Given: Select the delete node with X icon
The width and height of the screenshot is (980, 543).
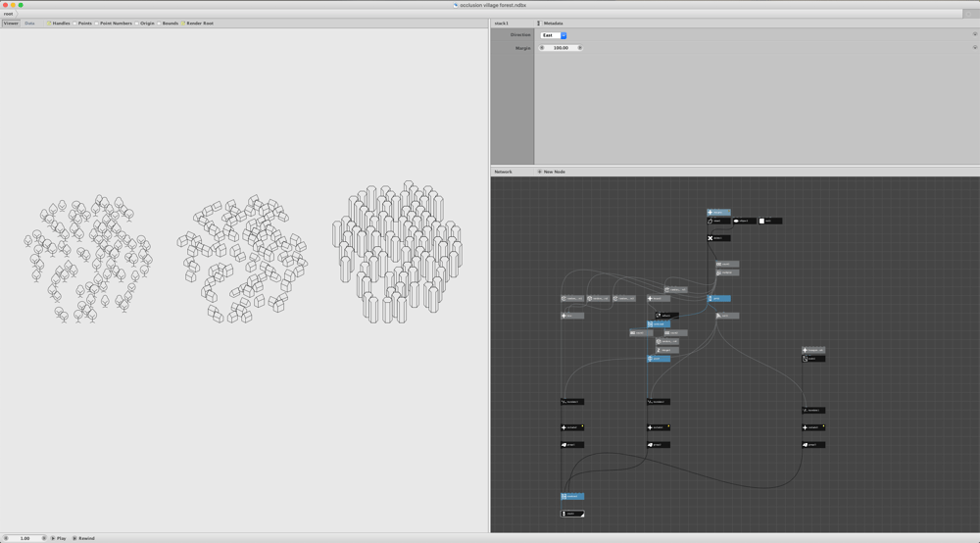Looking at the screenshot, I should coord(718,238).
